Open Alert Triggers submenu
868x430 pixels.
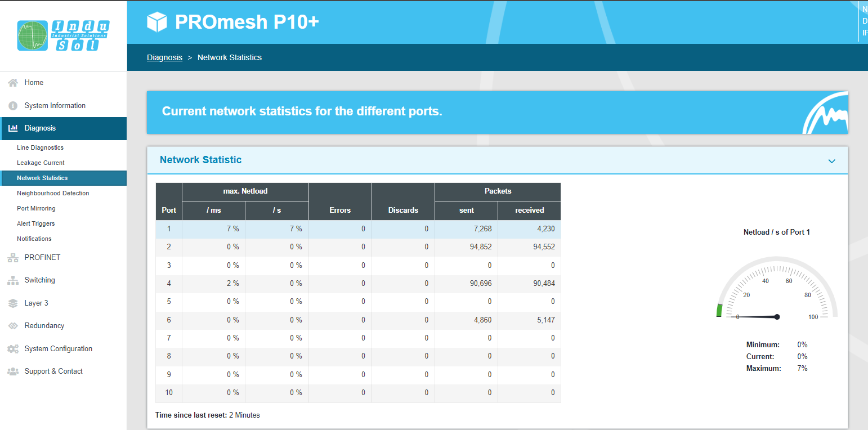[63, 223]
